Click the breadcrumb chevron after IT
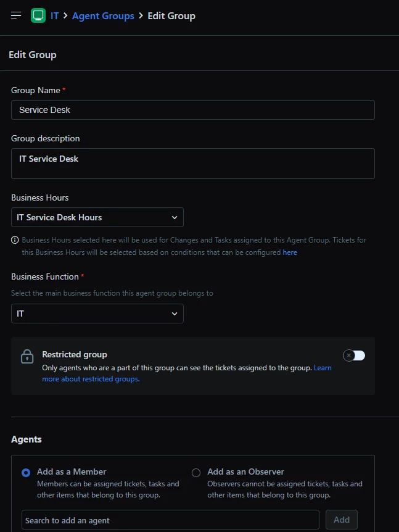This screenshot has width=399, height=532. point(65,15)
